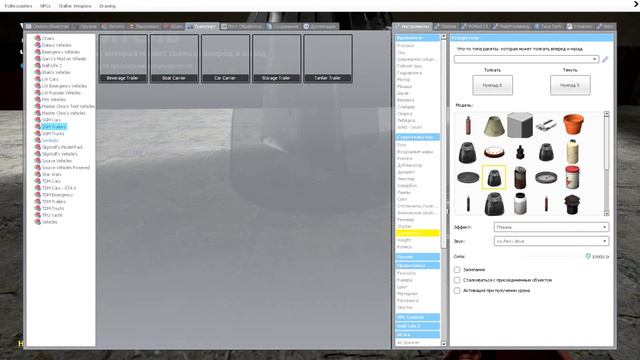Click the icon beside TDM Trucks category
Image resolution: width=640 pixels, height=360 pixels.
click(x=38, y=208)
